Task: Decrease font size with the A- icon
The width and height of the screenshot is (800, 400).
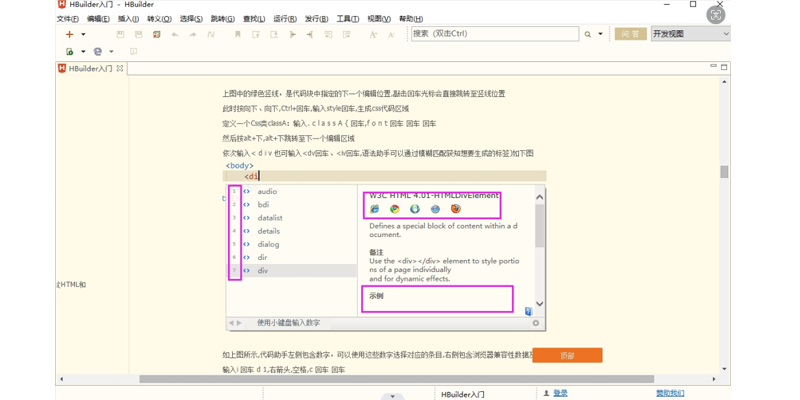Action: 391,35
